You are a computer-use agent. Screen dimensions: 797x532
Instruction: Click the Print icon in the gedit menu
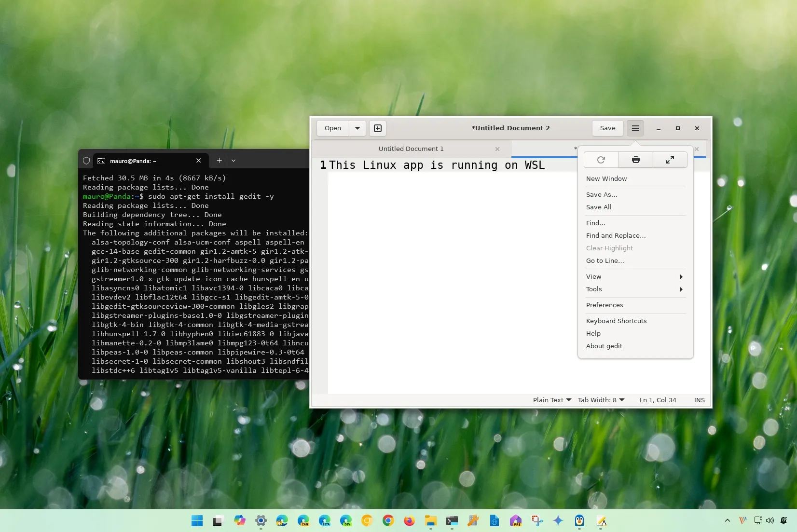coord(636,160)
